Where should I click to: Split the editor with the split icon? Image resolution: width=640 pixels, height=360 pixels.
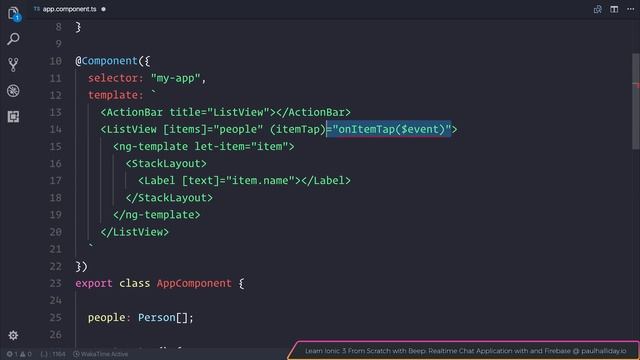click(x=614, y=9)
